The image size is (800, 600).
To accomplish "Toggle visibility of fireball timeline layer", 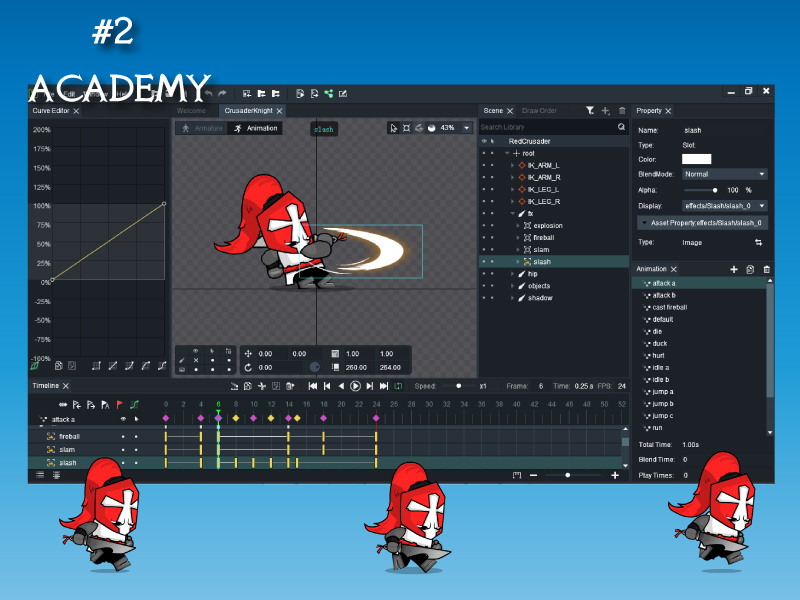I will 123,437.
